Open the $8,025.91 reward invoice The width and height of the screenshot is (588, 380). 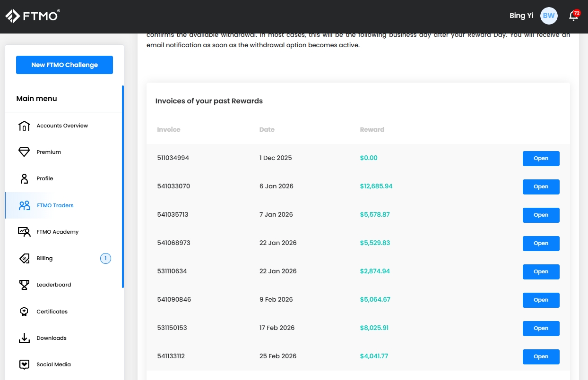click(x=541, y=329)
